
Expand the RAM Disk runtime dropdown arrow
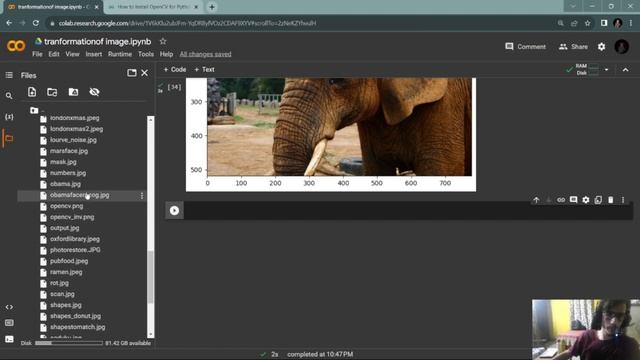606,70
